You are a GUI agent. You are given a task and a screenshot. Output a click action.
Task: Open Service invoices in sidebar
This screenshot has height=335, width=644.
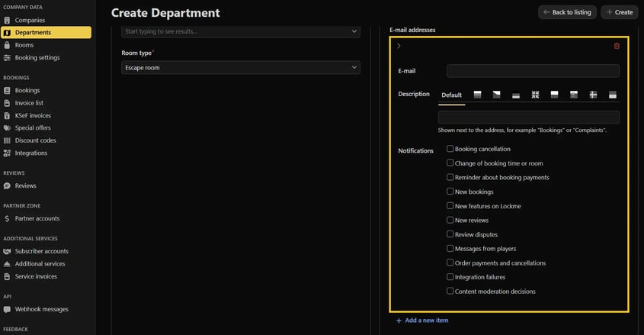coord(36,277)
